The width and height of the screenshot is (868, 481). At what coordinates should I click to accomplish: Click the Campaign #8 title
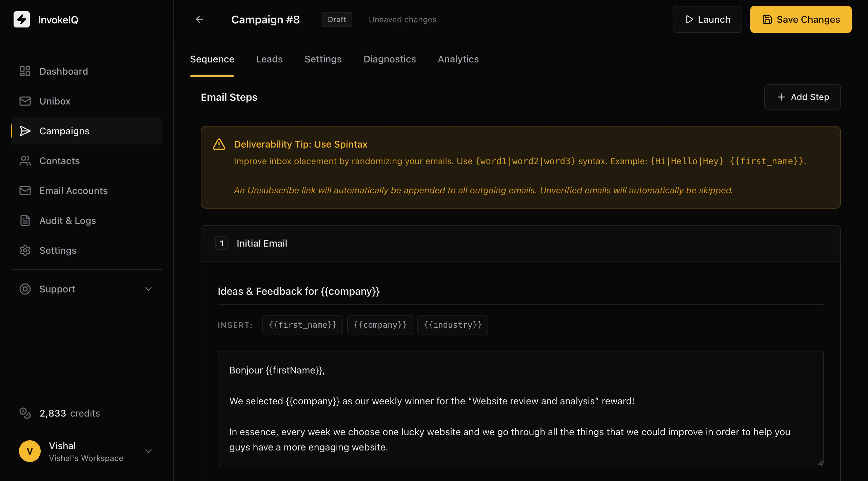coord(265,19)
